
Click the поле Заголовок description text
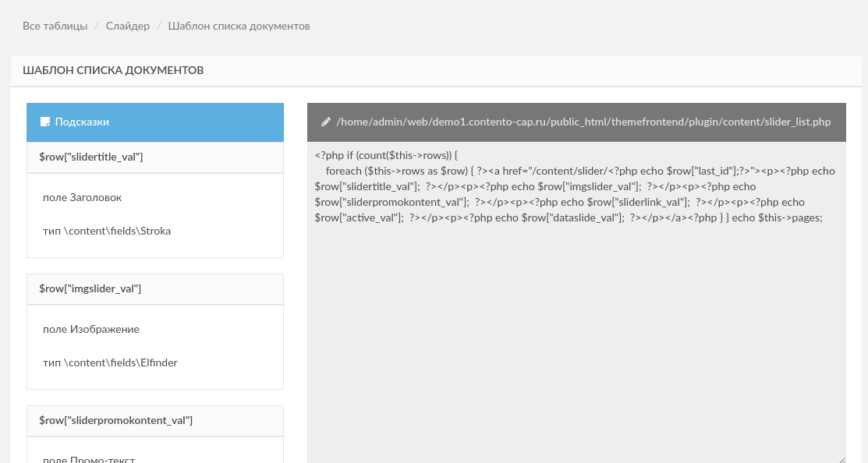[82, 197]
